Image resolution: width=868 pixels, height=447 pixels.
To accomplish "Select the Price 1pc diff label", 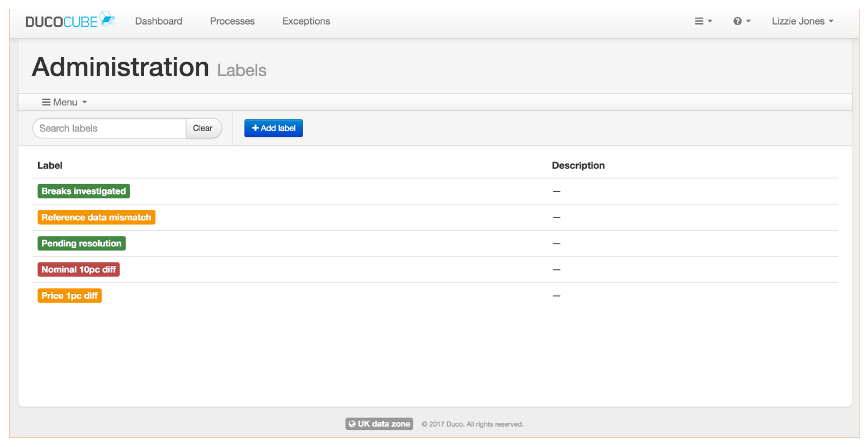I will tap(69, 295).
